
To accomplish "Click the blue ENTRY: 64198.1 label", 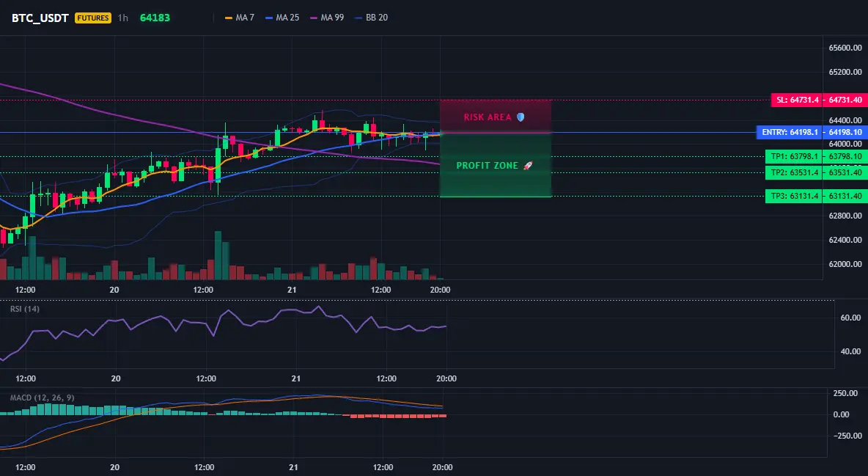I will (790, 133).
